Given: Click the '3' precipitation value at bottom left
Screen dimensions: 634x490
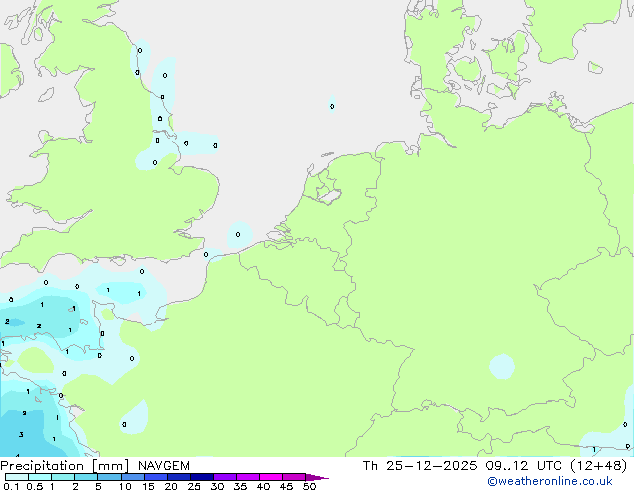Looking at the screenshot, I should pos(21,435).
